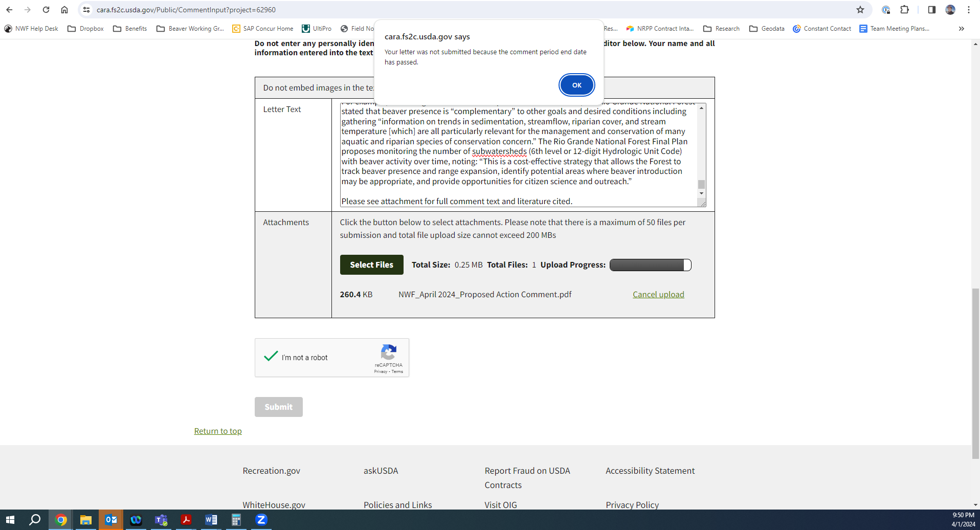Bookmark this page with the star icon
Image resolution: width=980 pixels, height=530 pixels.
[x=860, y=10]
